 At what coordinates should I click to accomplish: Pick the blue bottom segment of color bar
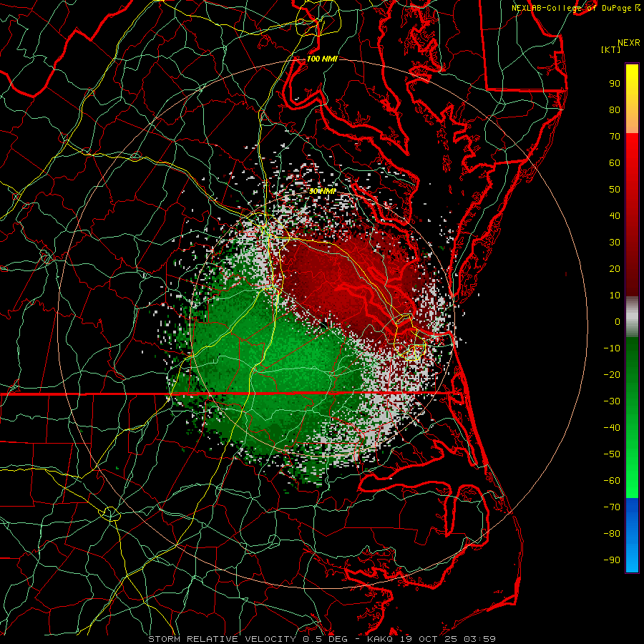[632, 535]
